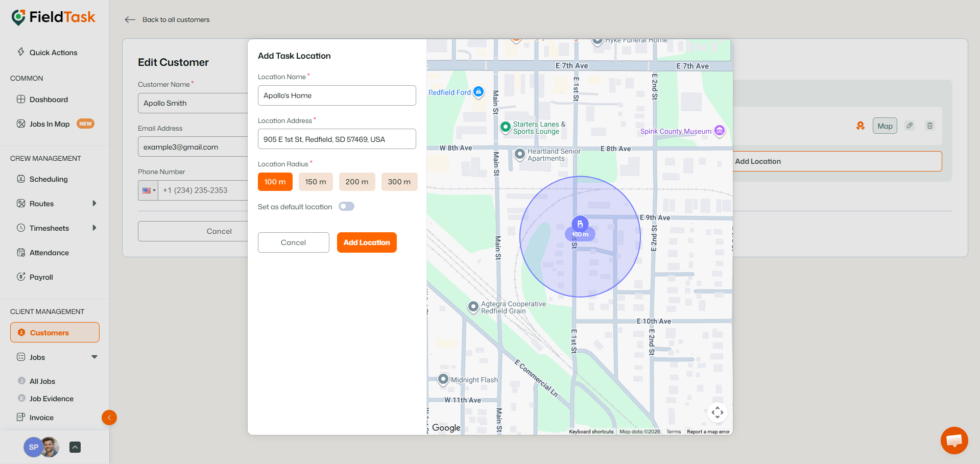Image resolution: width=980 pixels, height=464 pixels.
Task: Collapse the sidebar with orange arrow button
Action: coord(109,418)
